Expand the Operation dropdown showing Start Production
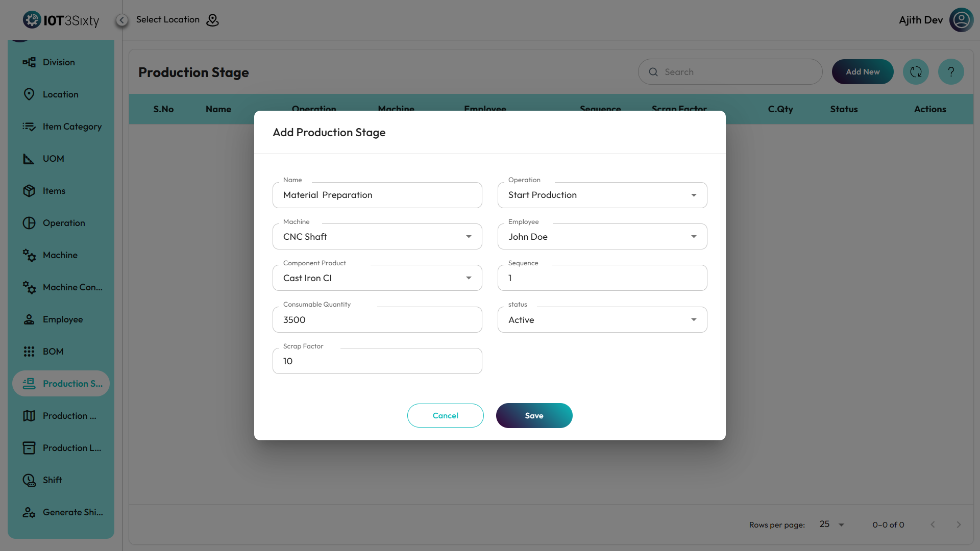The image size is (980, 551). (602, 195)
